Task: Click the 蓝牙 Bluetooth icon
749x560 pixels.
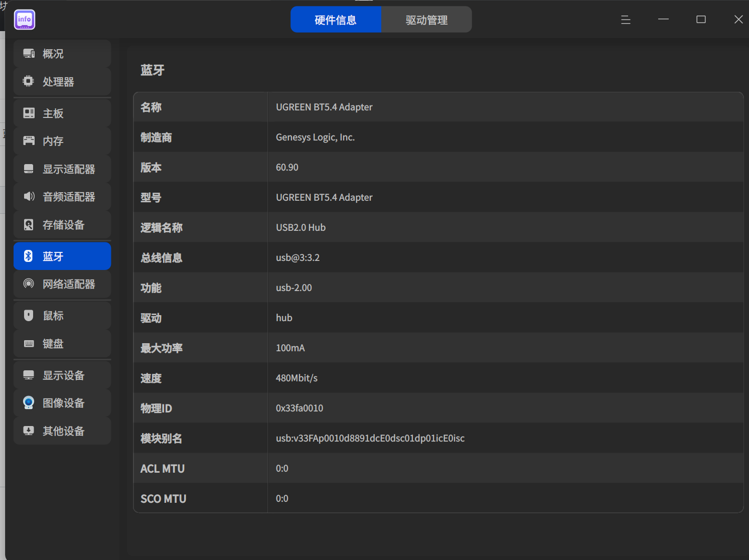Action: 29,256
